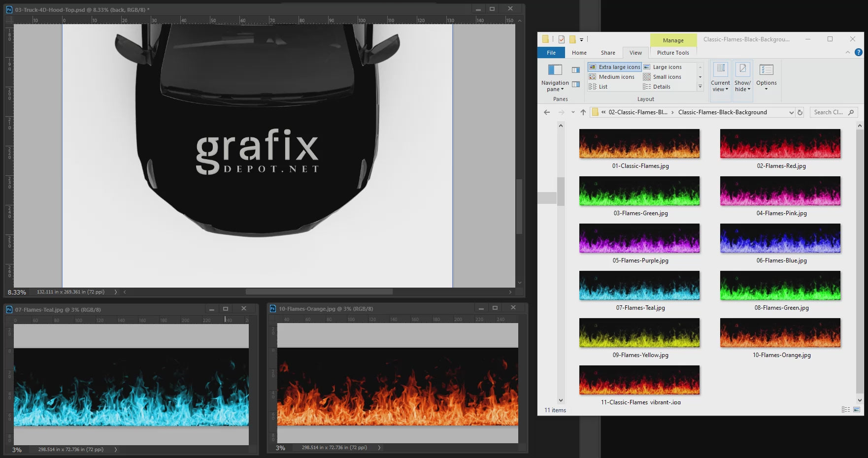The height and width of the screenshot is (458, 868).
Task: Select 01-Classic-Flames.jpg thumbnail
Action: [x=639, y=143]
